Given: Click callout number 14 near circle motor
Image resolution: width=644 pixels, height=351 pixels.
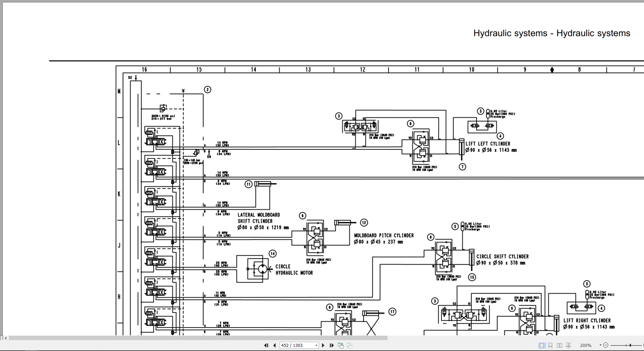Looking at the screenshot, I should pyautogui.click(x=273, y=253).
